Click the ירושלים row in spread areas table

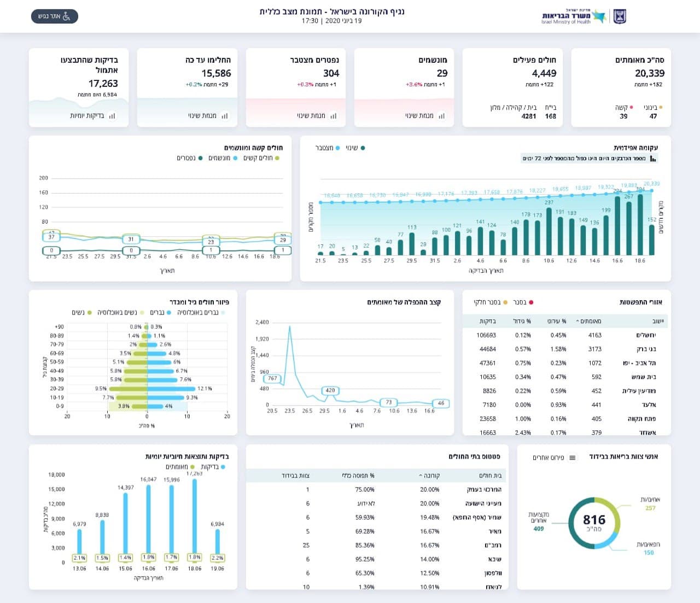click(565, 335)
